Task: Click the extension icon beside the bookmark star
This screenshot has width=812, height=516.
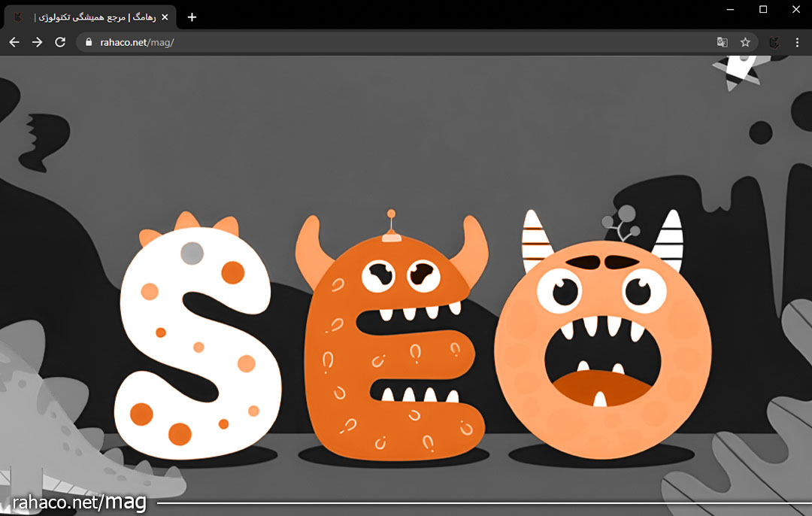Action: 774,42
